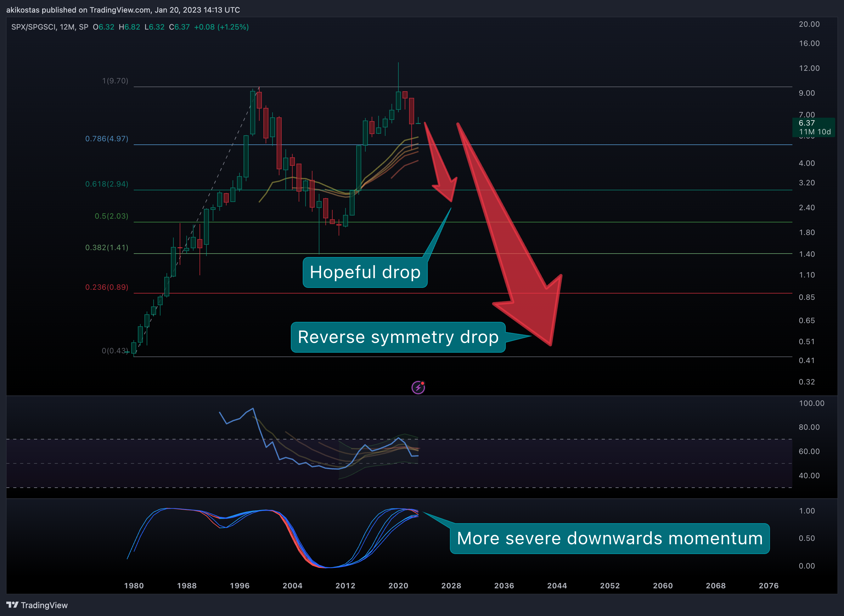Click the 3.20 price scale value
The height and width of the screenshot is (616, 844).
(807, 183)
